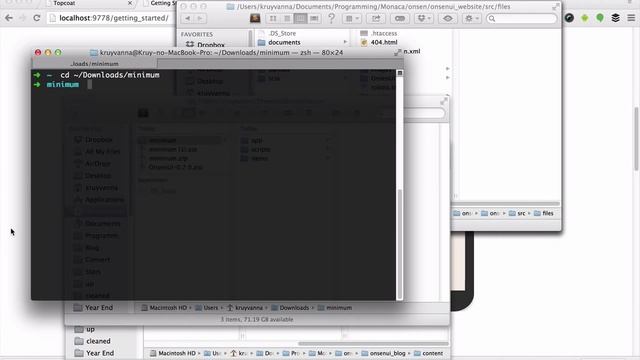This screenshot has height=360, width=640.
Task: Open the Chrome hamburger menu
Action: 631,18
